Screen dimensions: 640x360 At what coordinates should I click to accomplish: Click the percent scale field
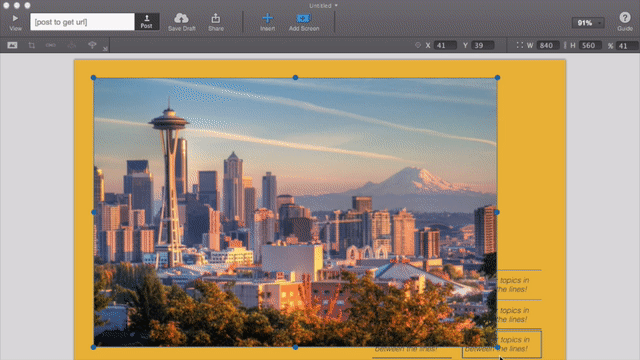[627, 46]
